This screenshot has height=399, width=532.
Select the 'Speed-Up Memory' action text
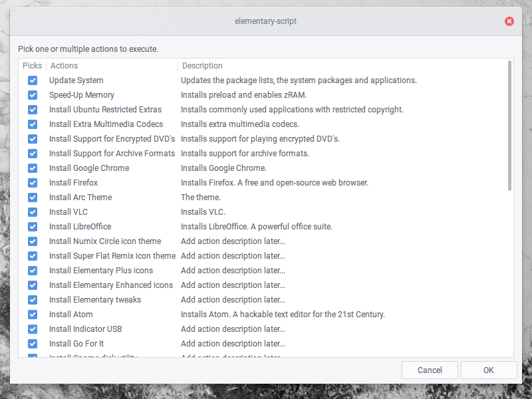click(x=82, y=95)
